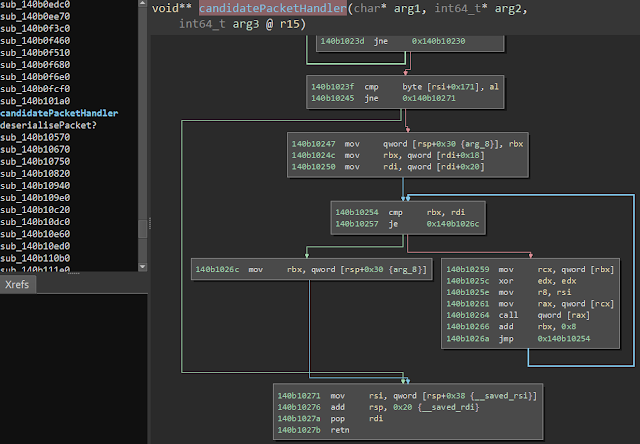Click address 140b1023d in top block

point(342,41)
